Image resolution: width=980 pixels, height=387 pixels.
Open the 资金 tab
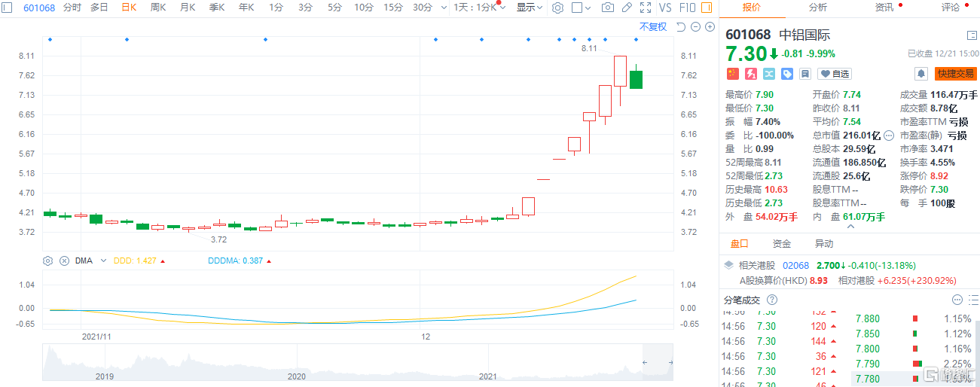[782, 244]
